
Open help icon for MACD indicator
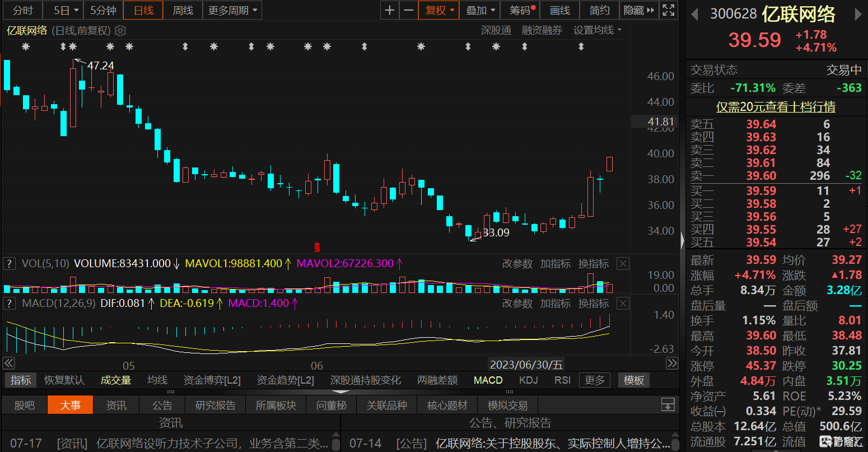click(x=9, y=304)
